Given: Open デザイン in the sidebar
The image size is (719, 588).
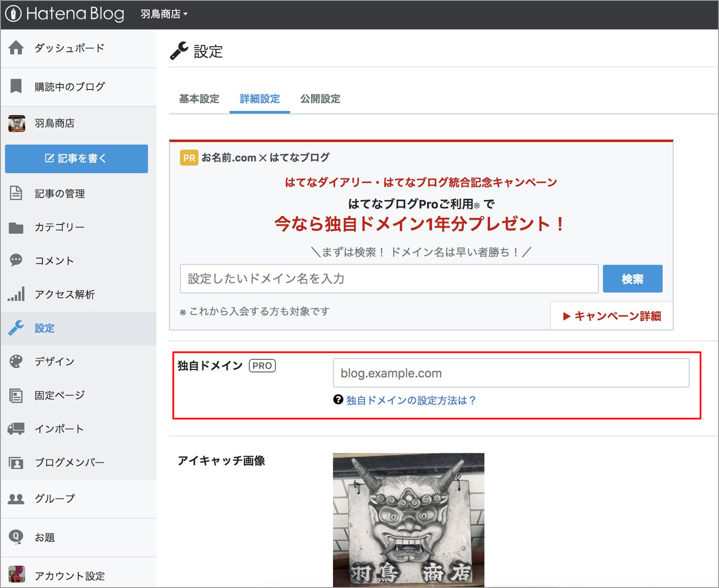Looking at the screenshot, I should [x=55, y=362].
